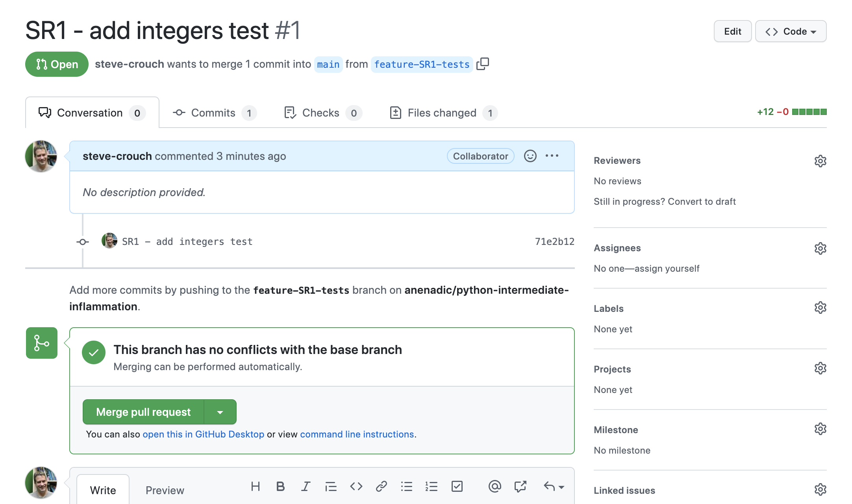Copy the feature-SR1-tests branch name
Image resolution: width=852 pixels, height=504 pixels.
(483, 64)
